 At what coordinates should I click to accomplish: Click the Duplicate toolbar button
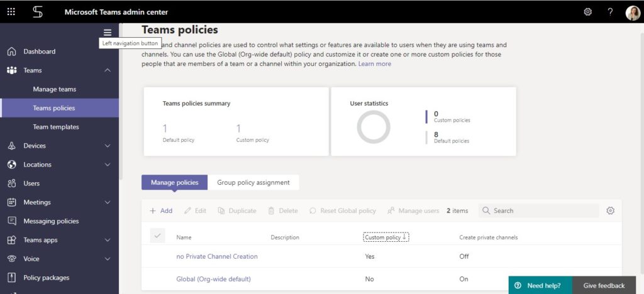pyautogui.click(x=237, y=210)
